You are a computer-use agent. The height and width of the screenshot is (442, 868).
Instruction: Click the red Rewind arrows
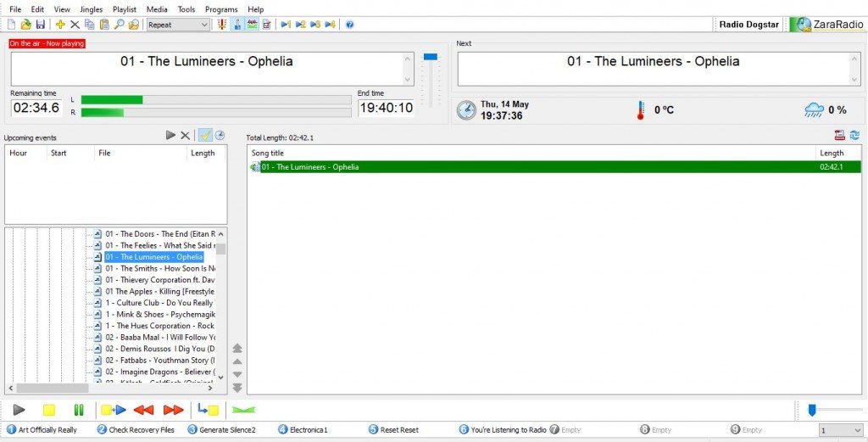point(144,410)
